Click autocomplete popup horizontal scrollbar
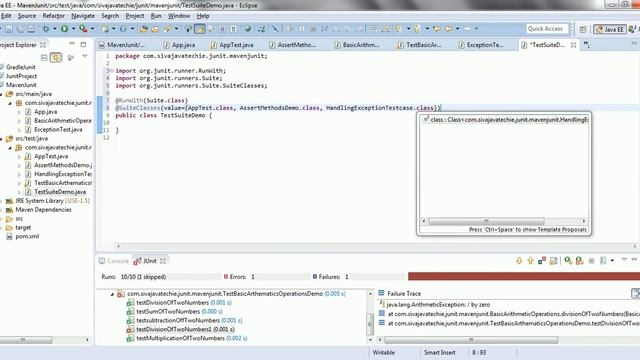640x360 pixels. pyautogui.click(x=486, y=221)
